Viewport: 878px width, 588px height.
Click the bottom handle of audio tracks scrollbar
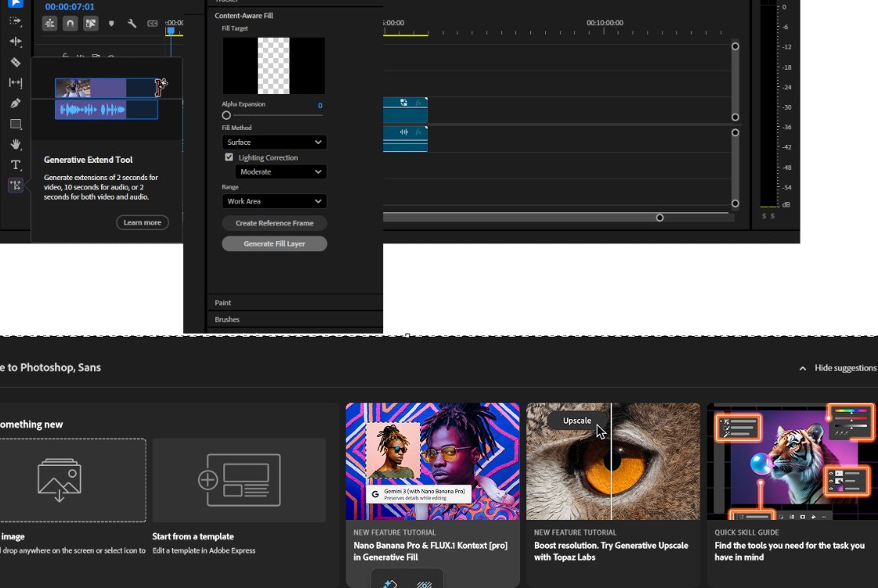pos(735,204)
